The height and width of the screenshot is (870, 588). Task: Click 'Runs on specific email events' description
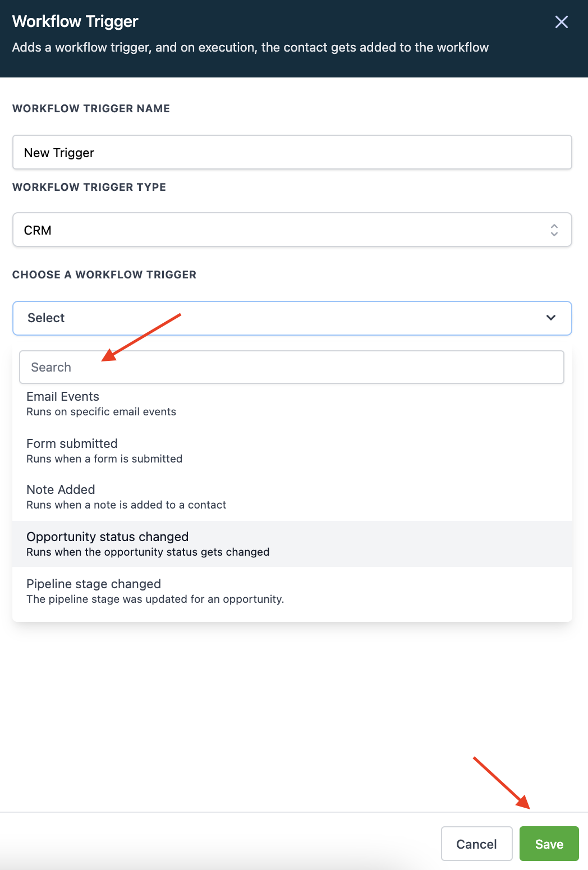click(101, 412)
